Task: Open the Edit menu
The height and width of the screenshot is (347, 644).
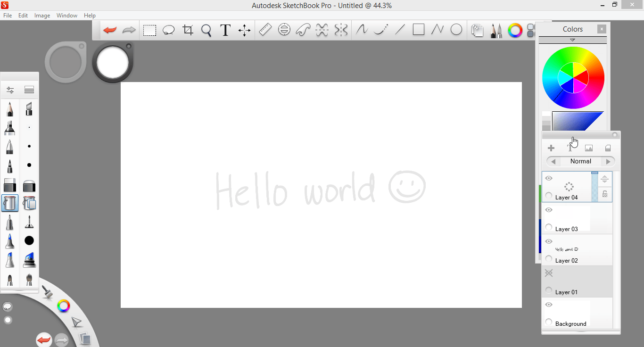Action: (x=23, y=15)
